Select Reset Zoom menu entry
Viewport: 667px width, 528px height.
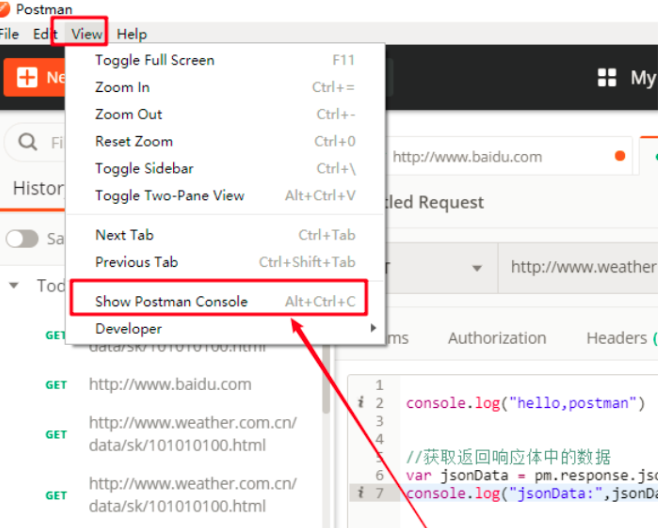(x=225, y=141)
